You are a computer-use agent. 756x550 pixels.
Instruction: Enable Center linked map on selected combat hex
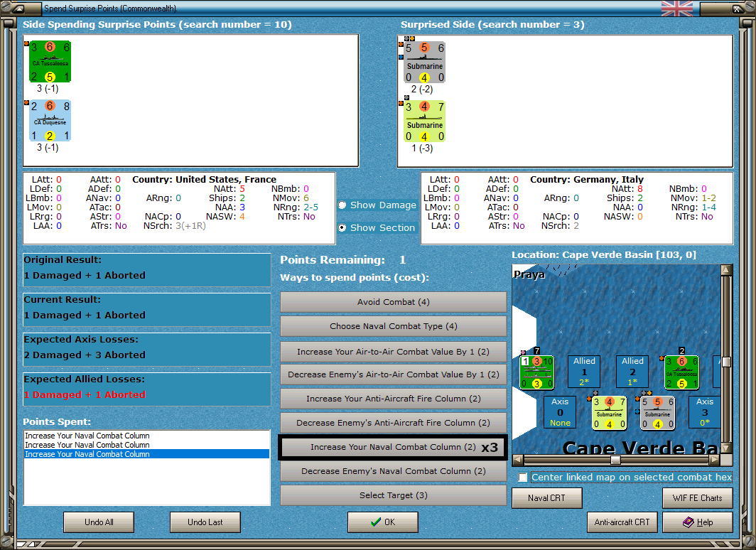click(x=523, y=478)
